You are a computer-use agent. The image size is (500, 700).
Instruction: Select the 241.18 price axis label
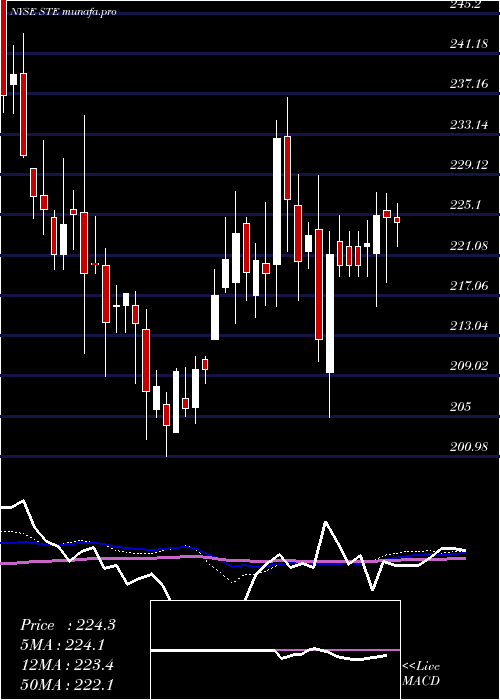(468, 44)
